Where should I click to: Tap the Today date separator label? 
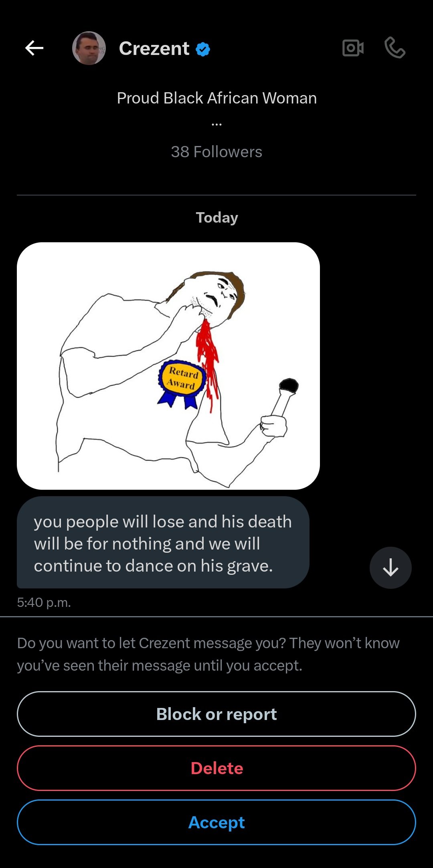216,217
